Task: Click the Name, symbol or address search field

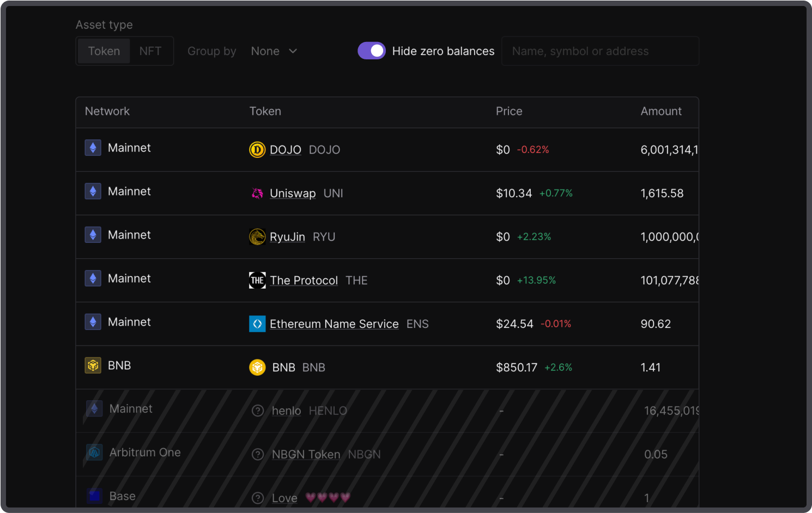Action: pos(599,51)
